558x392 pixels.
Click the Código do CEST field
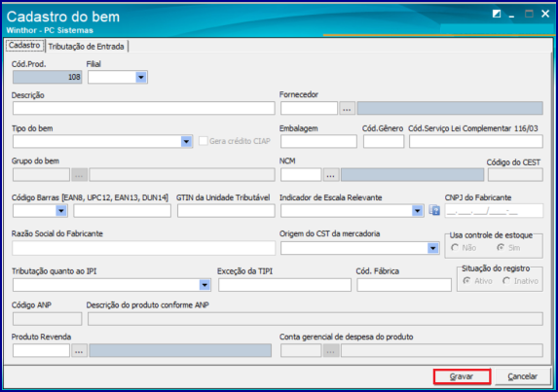[x=515, y=175]
